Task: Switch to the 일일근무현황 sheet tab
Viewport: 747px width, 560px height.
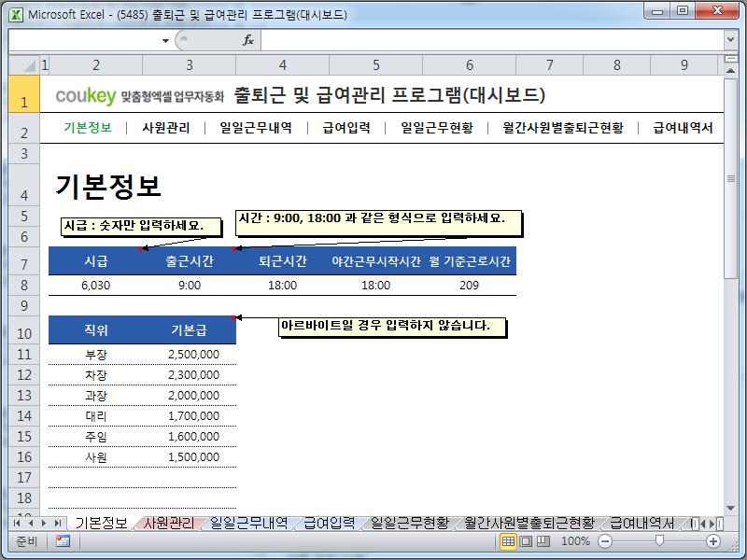Action: pos(410,523)
